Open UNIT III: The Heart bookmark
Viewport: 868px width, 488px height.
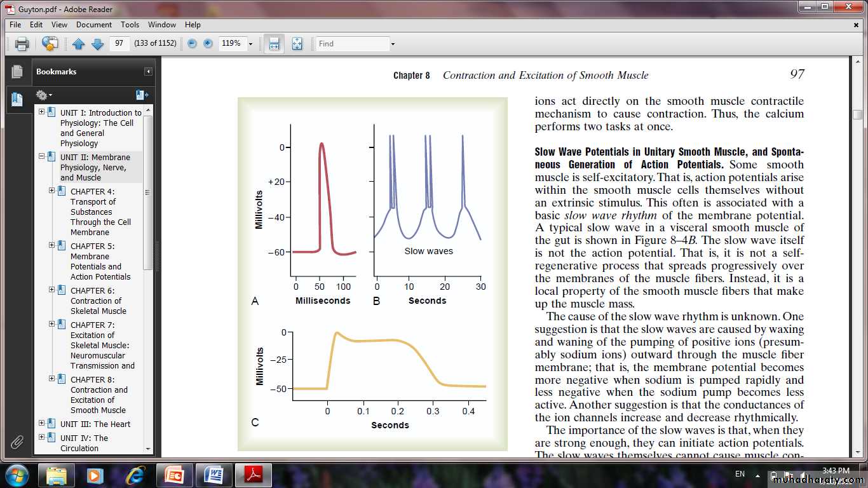[95, 424]
